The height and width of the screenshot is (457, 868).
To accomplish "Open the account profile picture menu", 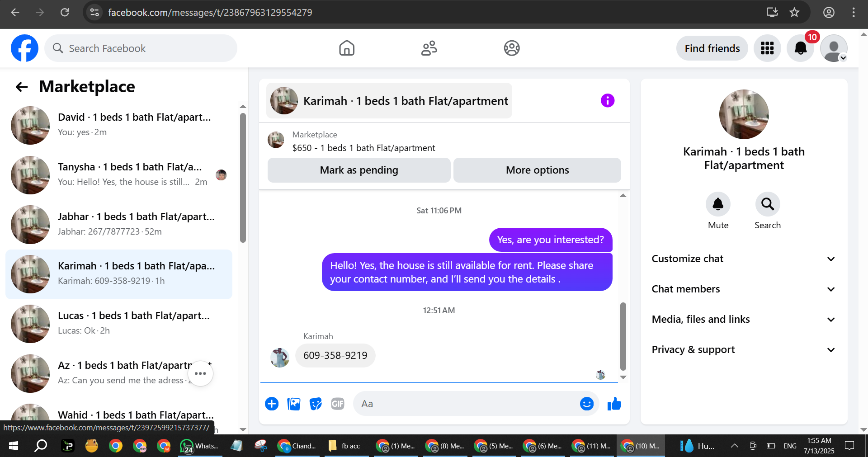I will [x=834, y=48].
